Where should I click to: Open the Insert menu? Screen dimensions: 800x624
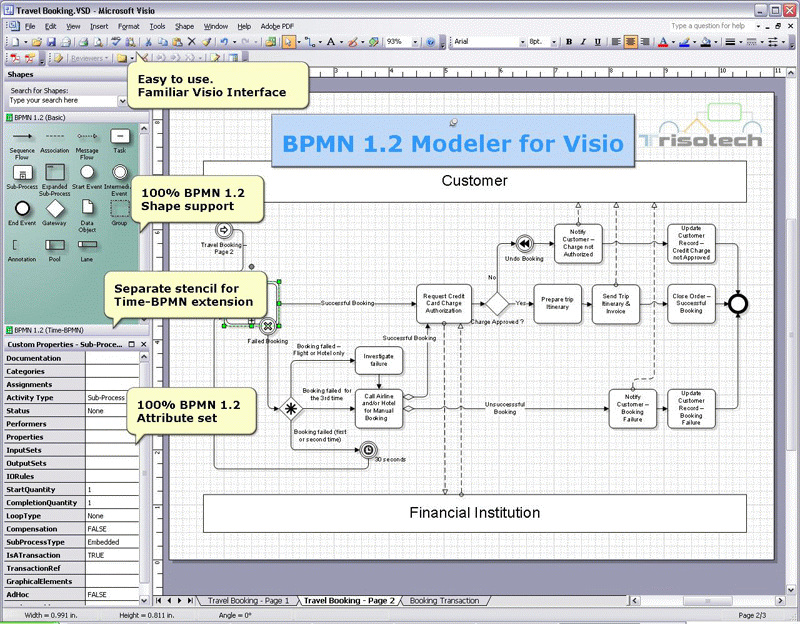coord(99,26)
